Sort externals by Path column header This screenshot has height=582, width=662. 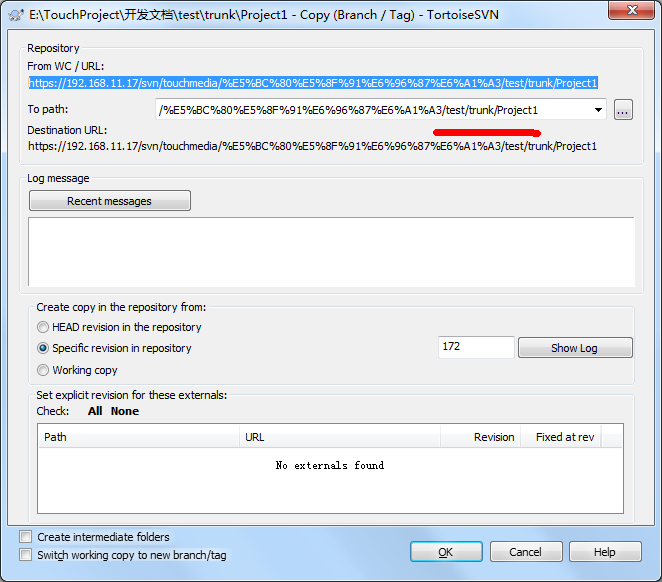point(138,437)
